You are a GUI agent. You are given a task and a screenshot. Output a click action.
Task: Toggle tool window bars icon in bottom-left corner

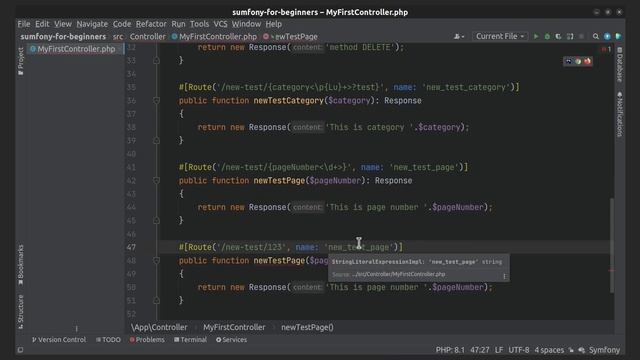tap(20, 350)
